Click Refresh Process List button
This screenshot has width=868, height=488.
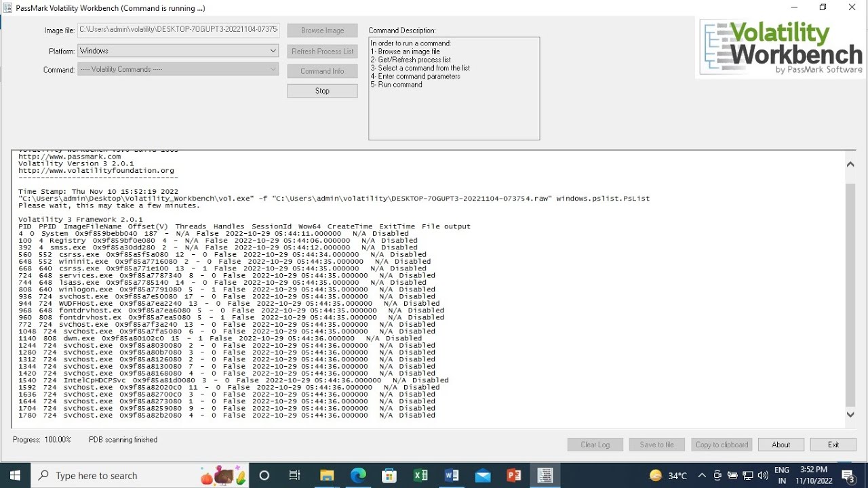coord(322,52)
